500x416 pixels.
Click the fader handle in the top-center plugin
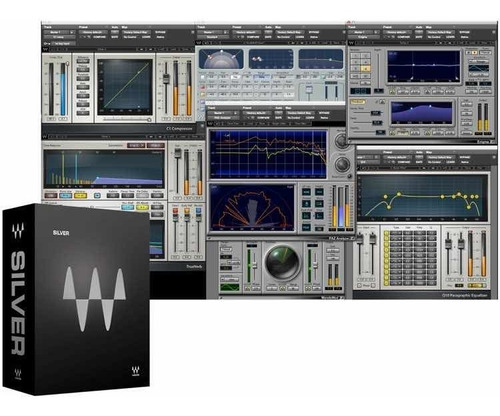pos(309,89)
